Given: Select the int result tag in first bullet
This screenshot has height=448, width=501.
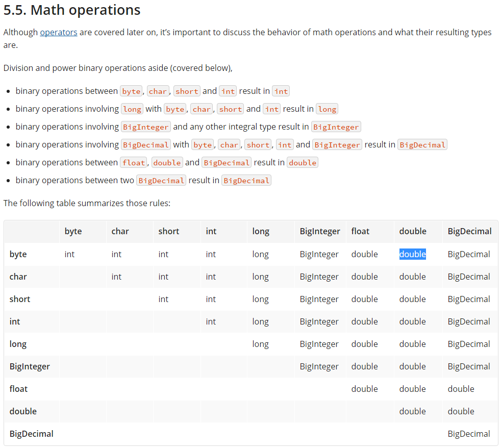Looking at the screenshot, I should (x=281, y=91).
